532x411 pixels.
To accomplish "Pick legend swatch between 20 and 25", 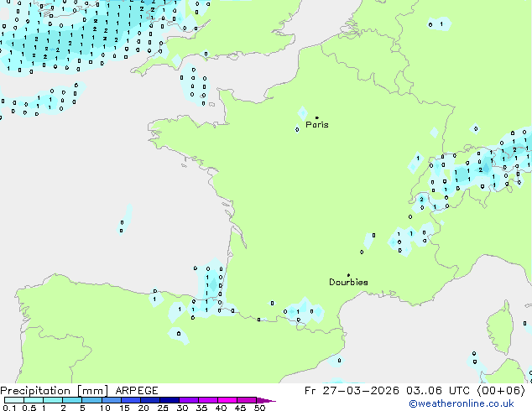I will coord(150,400).
